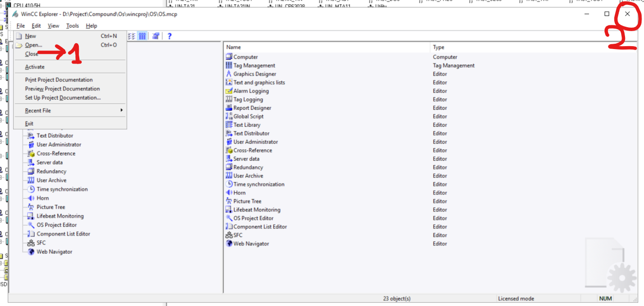644x306 pixels.
Task: Click the Properties toolbar icon
Action: (x=156, y=36)
